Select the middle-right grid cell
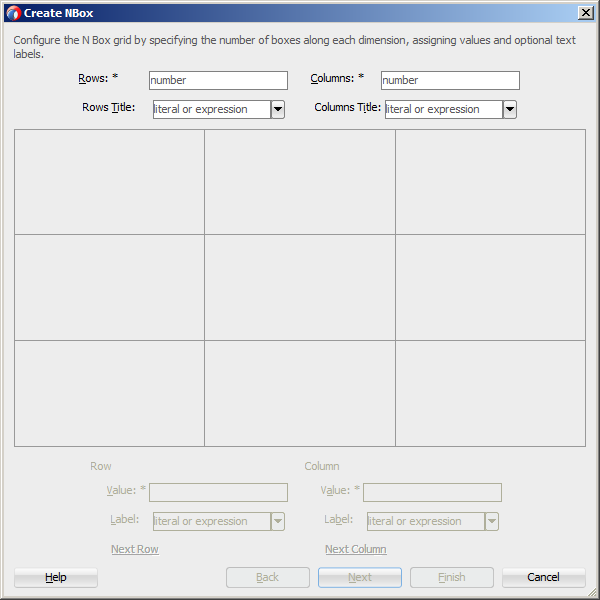 491,288
